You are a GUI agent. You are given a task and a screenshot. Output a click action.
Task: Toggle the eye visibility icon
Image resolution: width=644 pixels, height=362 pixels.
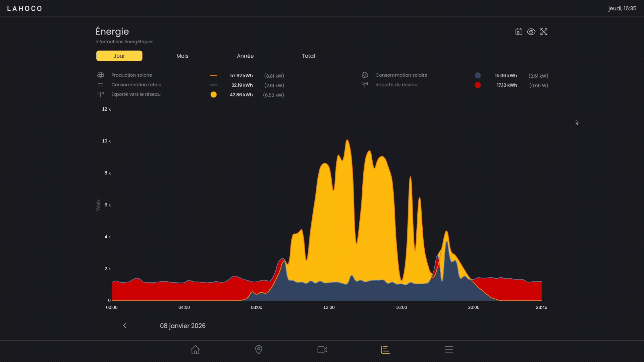(x=531, y=32)
